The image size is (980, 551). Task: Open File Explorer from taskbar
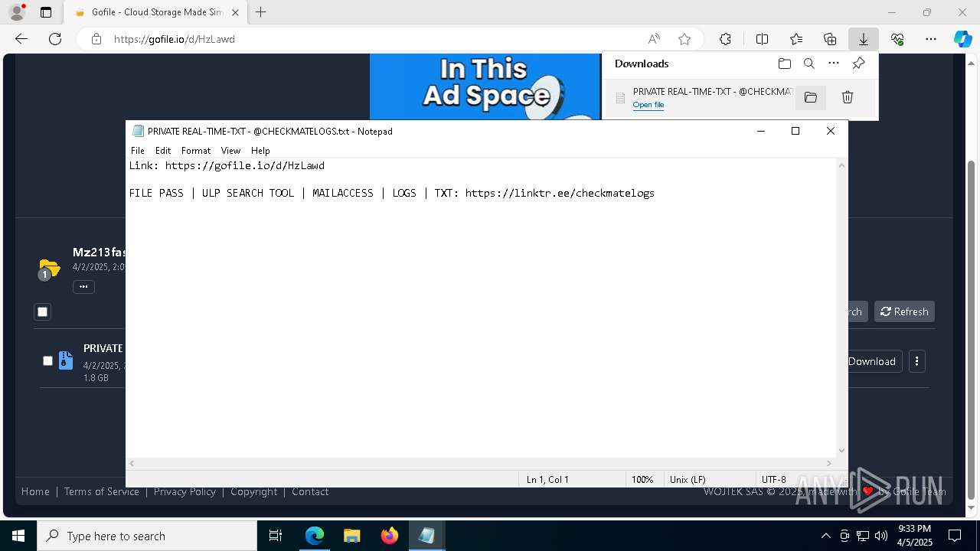[351, 536]
